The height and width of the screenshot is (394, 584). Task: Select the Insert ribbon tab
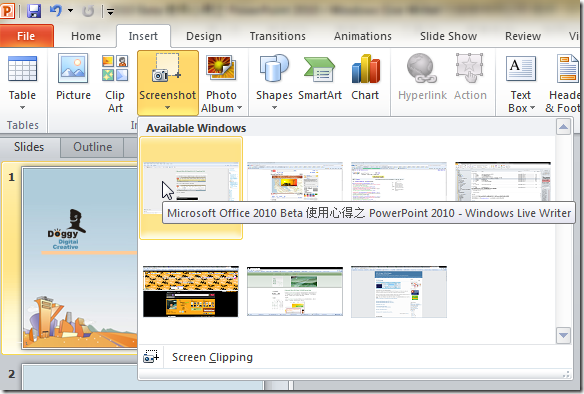coord(143,36)
